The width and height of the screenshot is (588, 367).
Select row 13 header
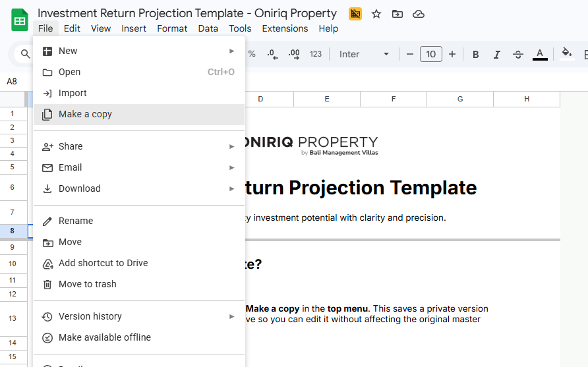[x=13, y=318]
